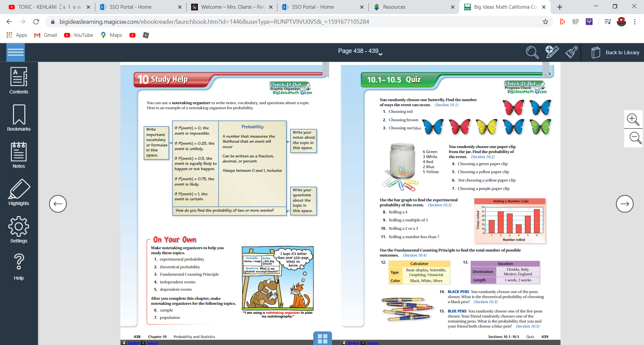The width and height of the screenshot is (644, 345).
Task: Click the NP browser extension icon
Action: tap(576, 22)
